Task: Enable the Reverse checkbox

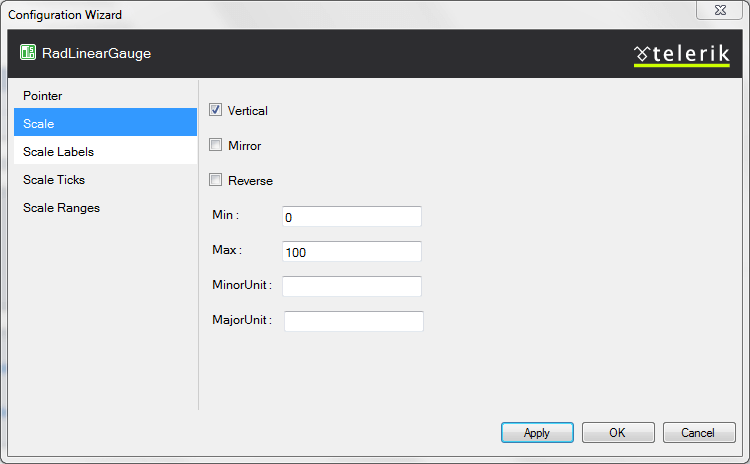Action: (215, 180)
